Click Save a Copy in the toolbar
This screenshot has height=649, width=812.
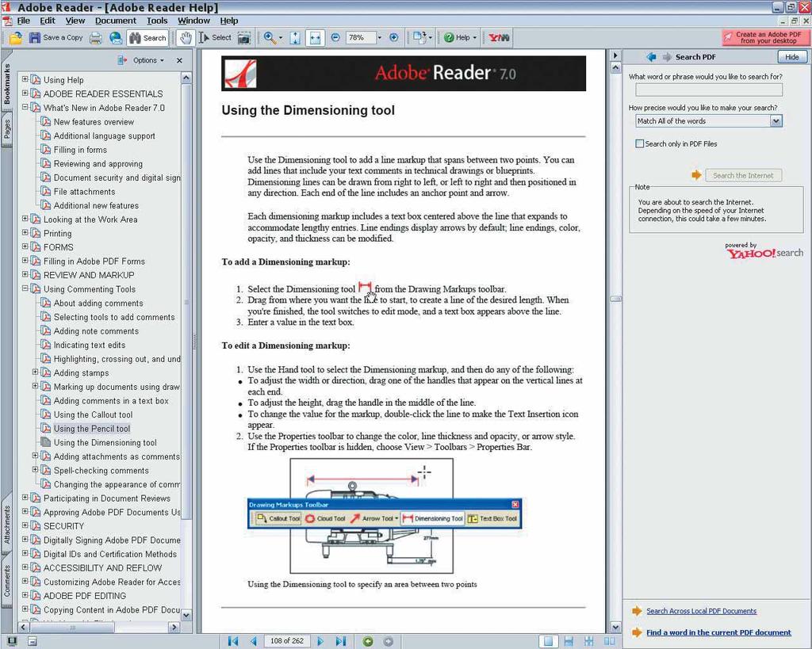(x=56, y=37)
